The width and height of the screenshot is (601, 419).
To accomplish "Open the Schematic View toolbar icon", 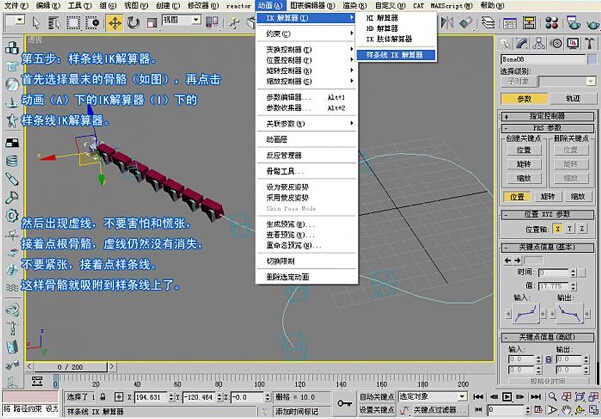I will point(529,23).
